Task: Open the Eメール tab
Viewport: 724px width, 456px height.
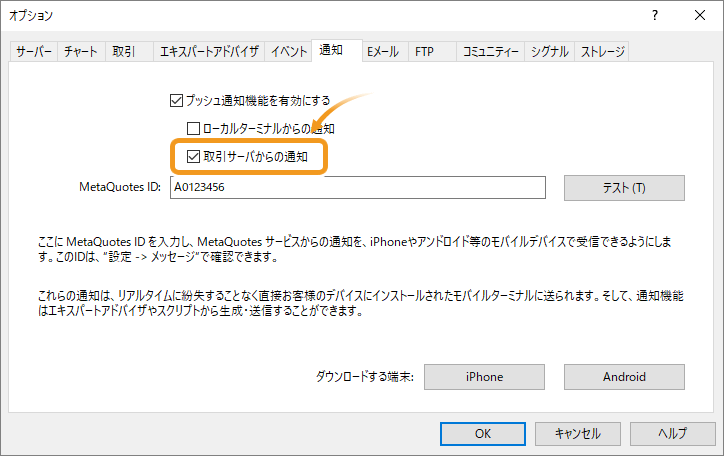Action: [385, 51]
